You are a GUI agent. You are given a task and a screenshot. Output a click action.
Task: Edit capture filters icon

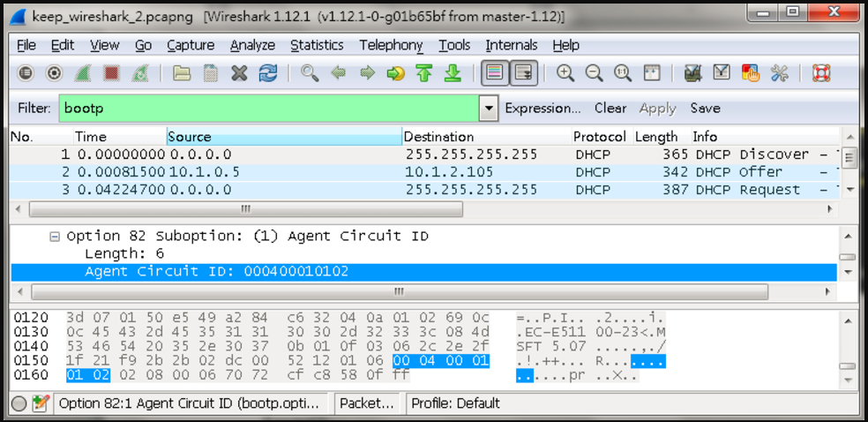pyautogui.click(x=693, y=73)
